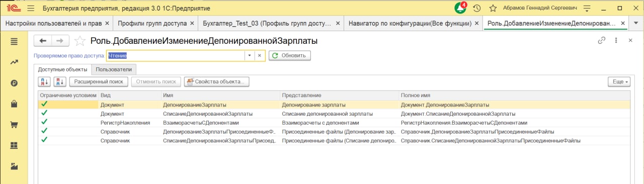644x184 pixels.
Task: Open sidebar sections menu icon
Action: 14,41
